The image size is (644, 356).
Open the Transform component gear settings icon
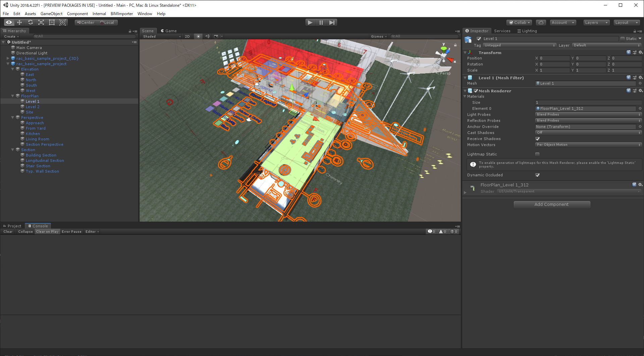click(641, 52)
